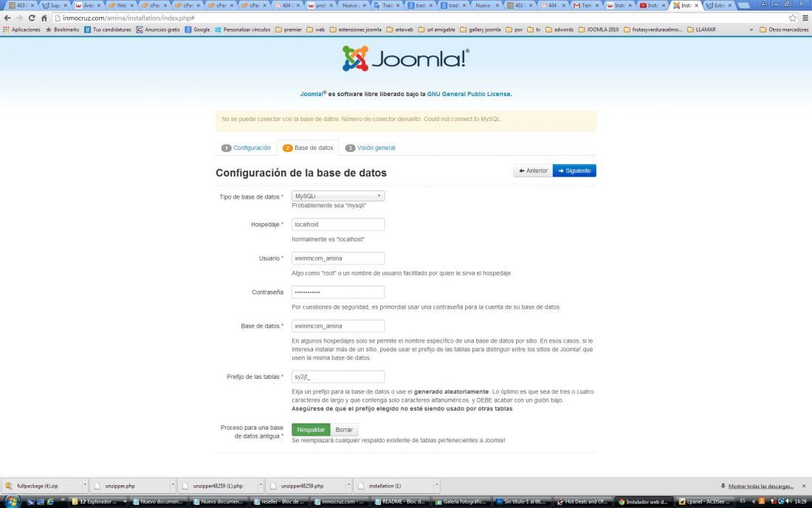Open the LLAMAR bookmarks folder
The image size is (812, 508).
[x=701, y=30]
